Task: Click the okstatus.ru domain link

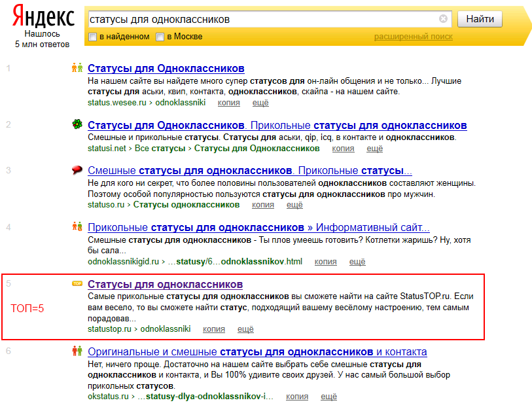Action: (108, 397)
